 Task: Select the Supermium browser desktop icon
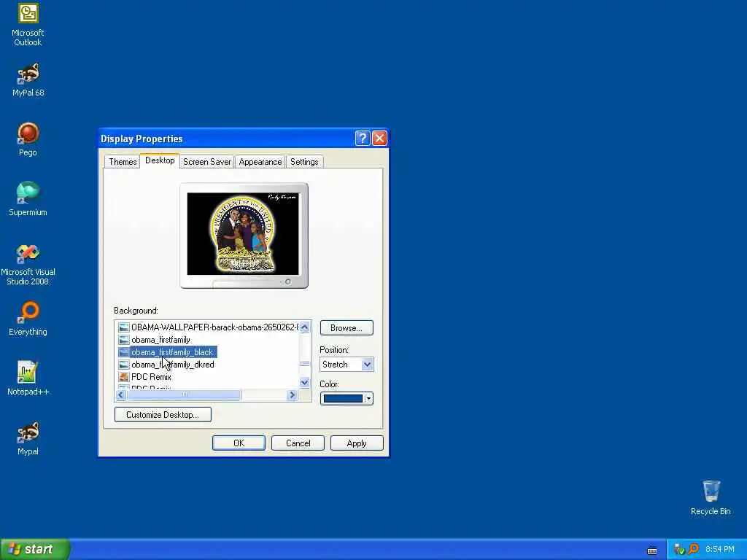[x=28, y=199]
